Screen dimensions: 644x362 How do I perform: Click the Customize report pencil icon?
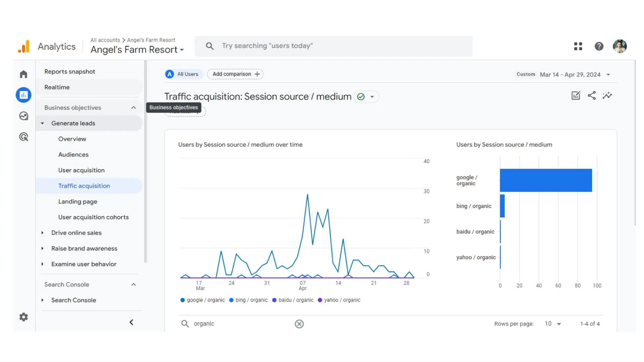pos(576,96)
